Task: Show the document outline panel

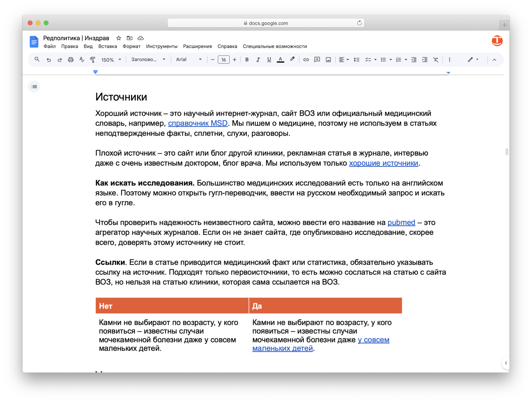Action: [34, 87]
